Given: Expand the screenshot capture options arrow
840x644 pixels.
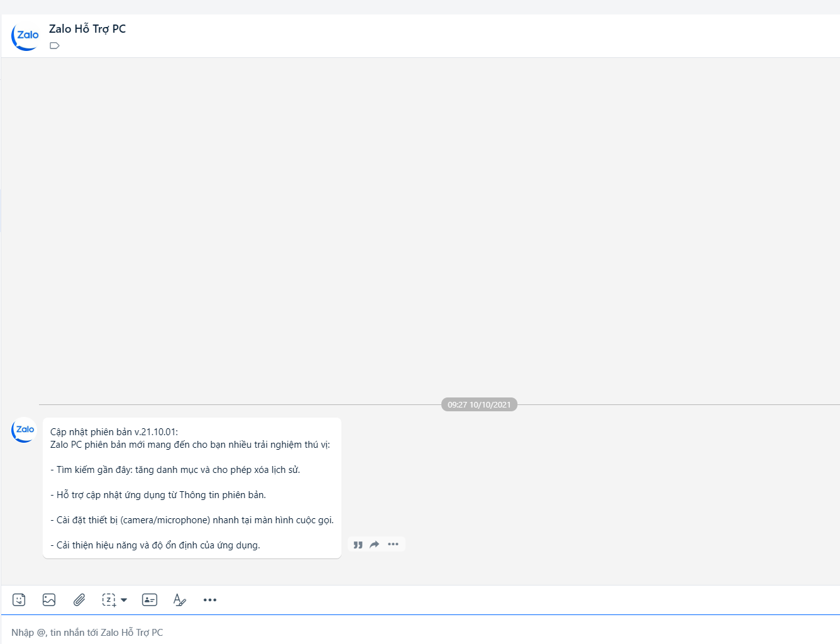Looking at the screenshot, I should point(124,600).
